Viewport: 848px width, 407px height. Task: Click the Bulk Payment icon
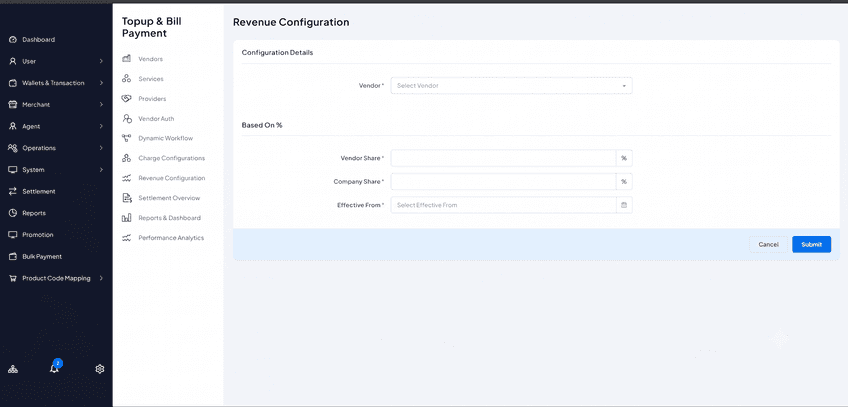(x=13, y=257)
